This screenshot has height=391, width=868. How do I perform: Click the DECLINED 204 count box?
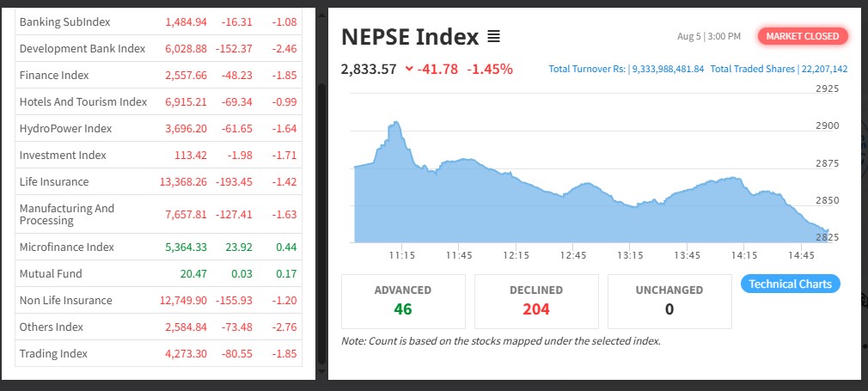[x=535, y=301]
